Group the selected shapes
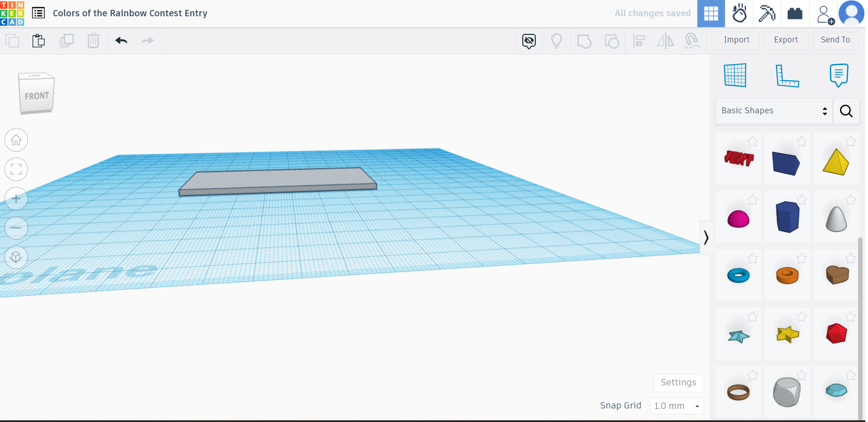868x422 pixels. [x=584, y=41]
